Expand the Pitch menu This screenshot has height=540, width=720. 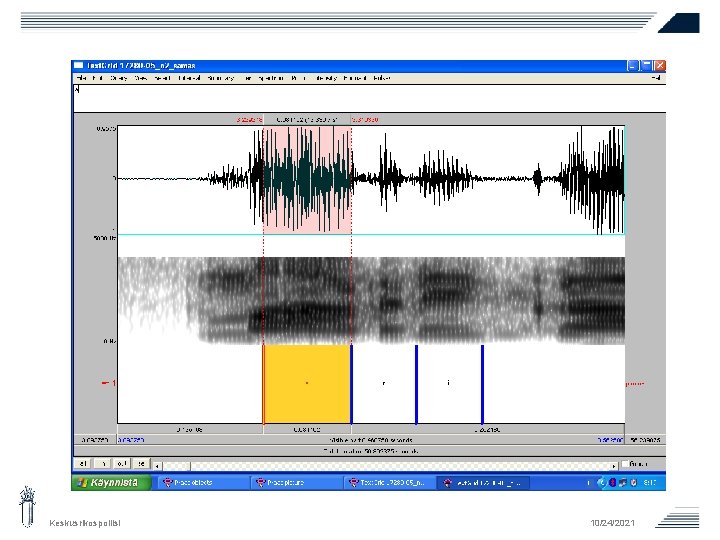(297, 77)
